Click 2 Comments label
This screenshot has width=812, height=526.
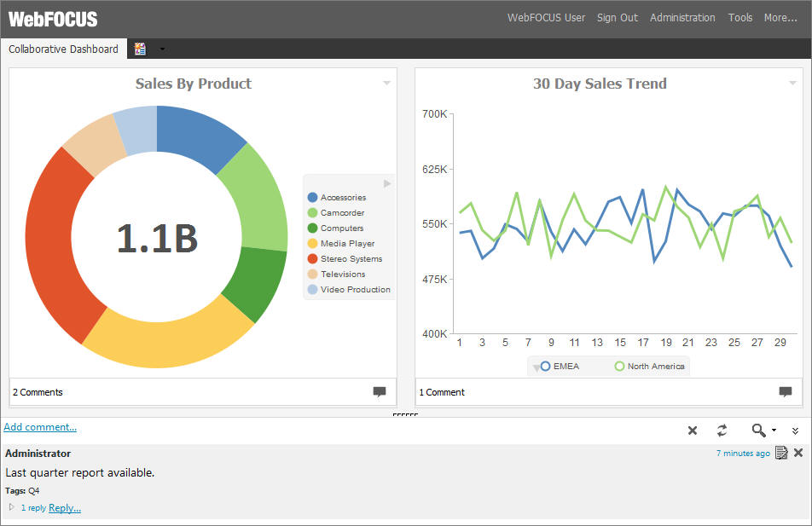[38, 392]
